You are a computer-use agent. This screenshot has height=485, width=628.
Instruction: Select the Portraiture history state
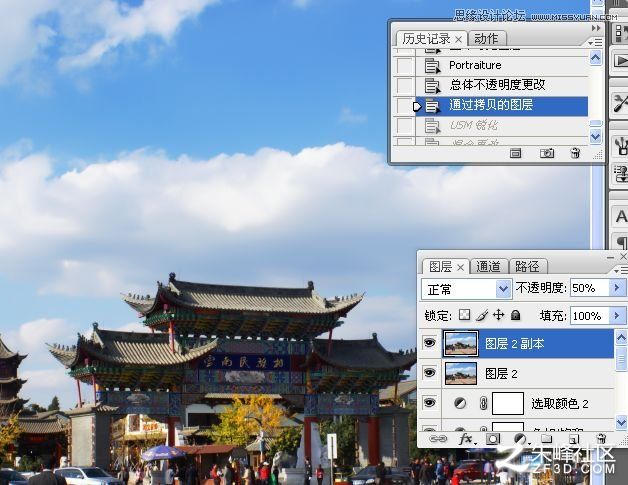click(x=502, y=65)
